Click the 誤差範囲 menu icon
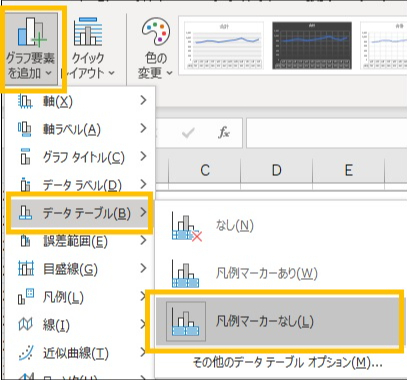The width and height of the screenshot is (407, 380). [x=26, y=241]
